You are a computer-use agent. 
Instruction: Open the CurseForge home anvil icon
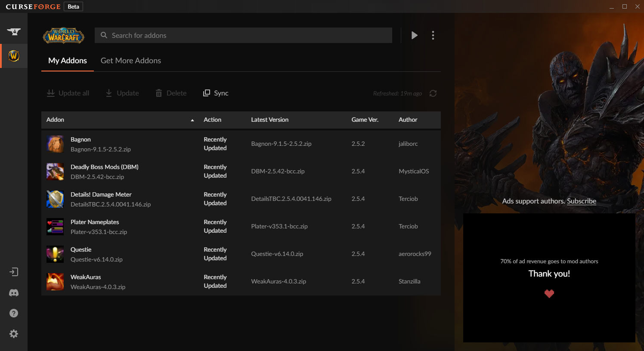pos(14,31)
